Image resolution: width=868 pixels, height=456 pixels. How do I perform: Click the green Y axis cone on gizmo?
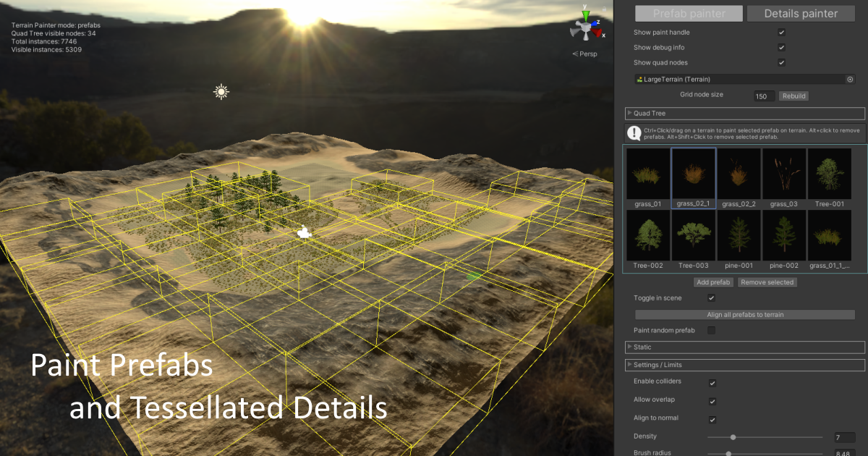(x=587, y=14)
